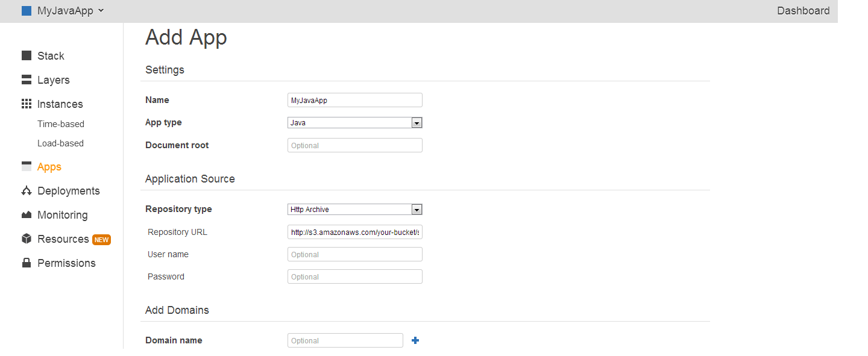The height and width of the screenshot is (356, 868).
Task: Open Load-based instances
Action: [60, 143]
